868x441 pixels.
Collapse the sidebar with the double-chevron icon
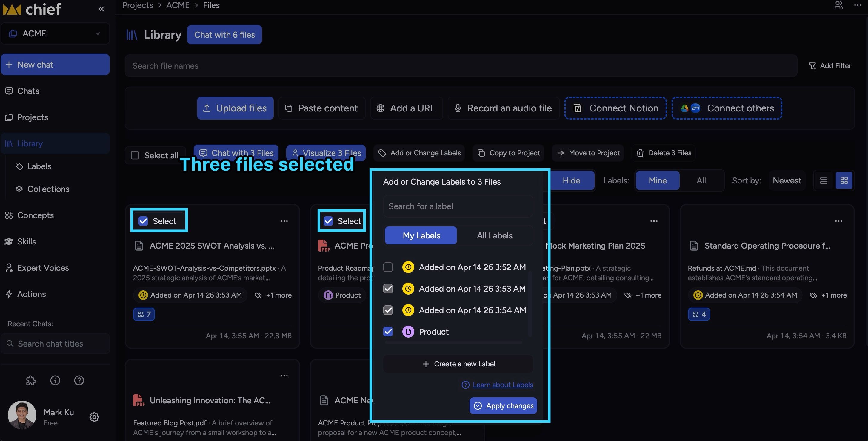pos(101,9)
